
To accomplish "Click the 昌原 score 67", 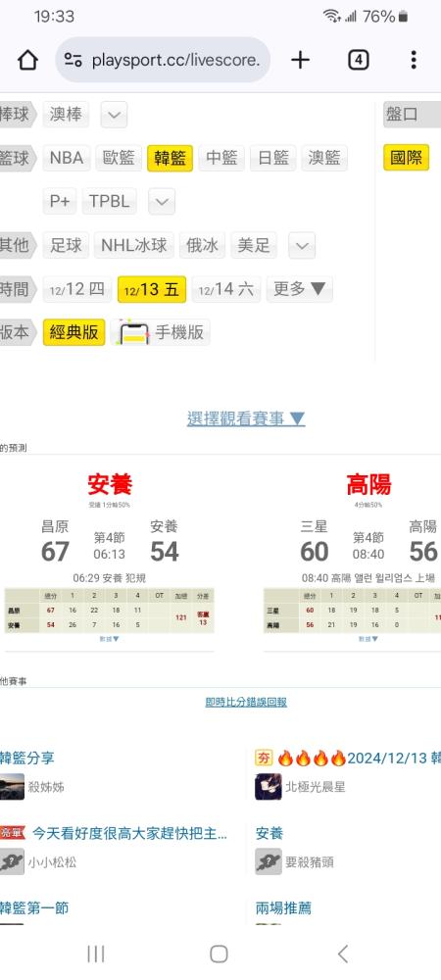I will coord(55,552).
